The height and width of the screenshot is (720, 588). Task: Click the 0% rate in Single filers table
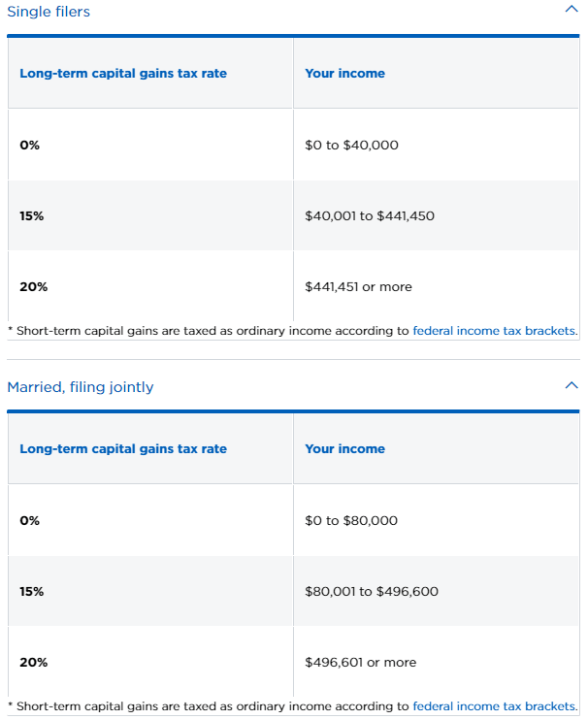[x=30, y=146]
